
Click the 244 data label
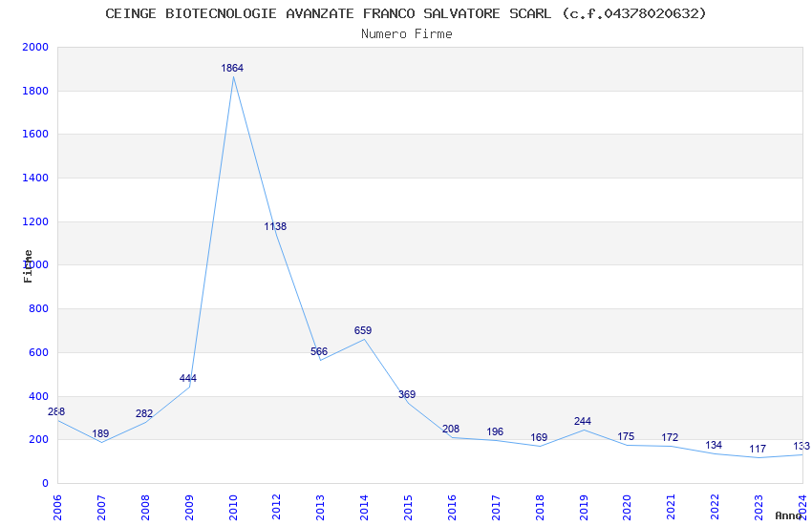click(583, 421)
